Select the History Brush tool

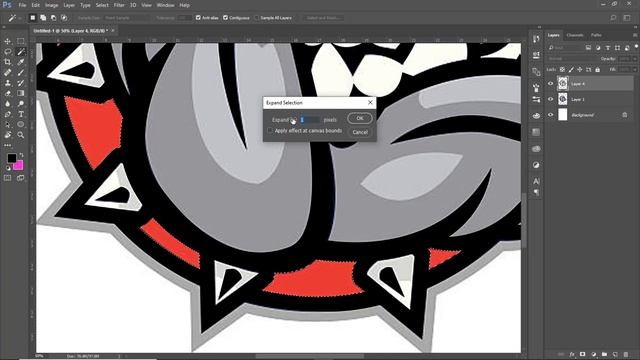coord(20,83)
